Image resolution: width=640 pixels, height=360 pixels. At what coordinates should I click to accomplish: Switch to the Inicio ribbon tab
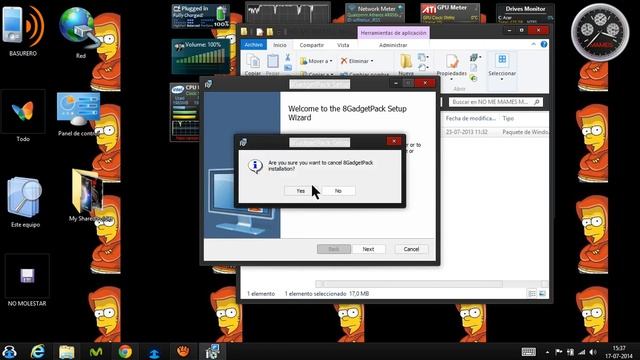pos(280,45)
